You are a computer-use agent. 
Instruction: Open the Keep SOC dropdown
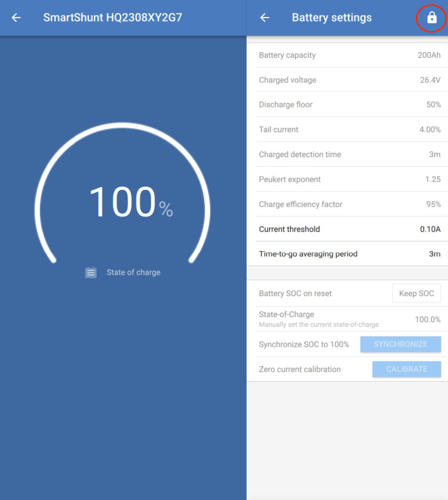(x=416, y=293)
